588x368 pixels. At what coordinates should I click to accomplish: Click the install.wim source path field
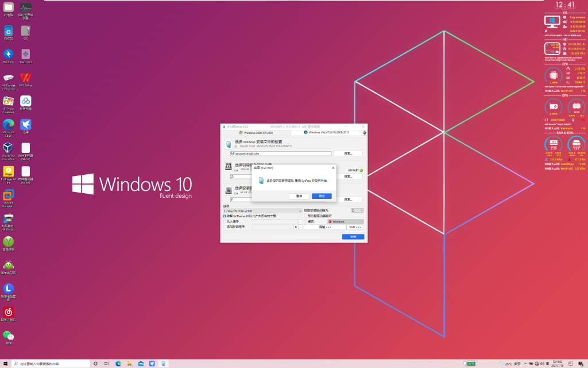[281, 154]
